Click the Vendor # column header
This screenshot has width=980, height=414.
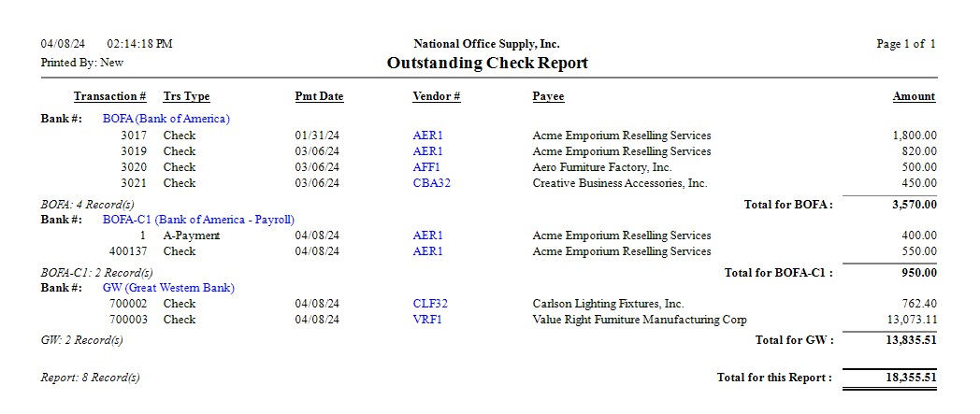[x=436, y=96]
